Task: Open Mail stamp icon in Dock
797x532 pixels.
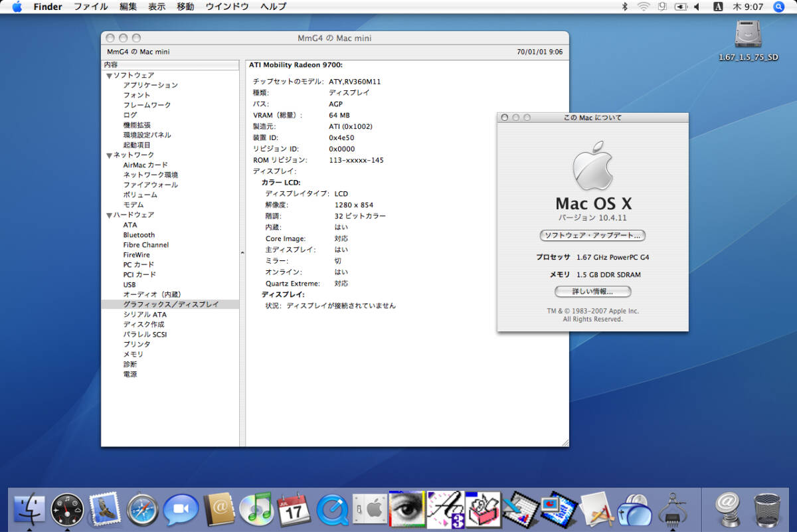Action: (x=104, y=509)
